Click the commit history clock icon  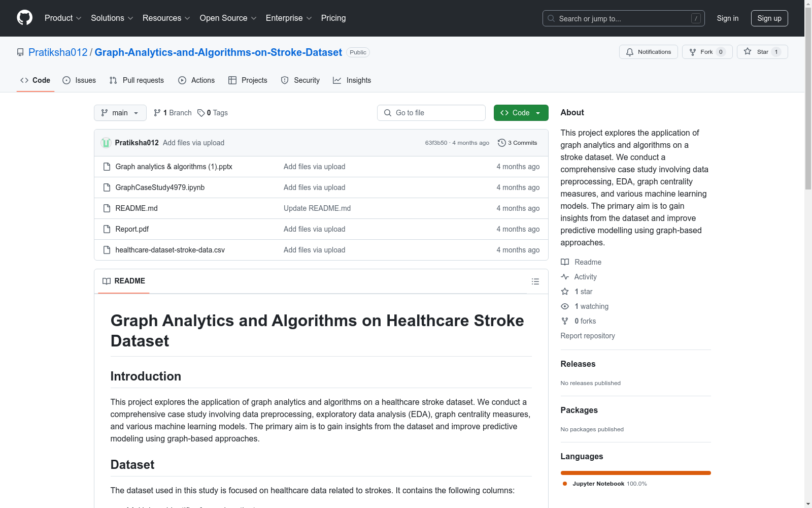tap(501, 143)
